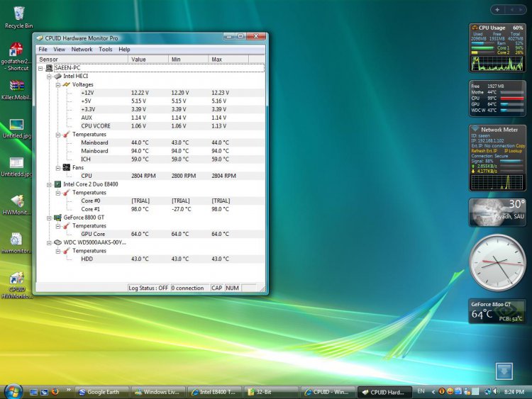The image size is (532, 399).
Task: Open the Help menu
Action: (x=124, y=49)
